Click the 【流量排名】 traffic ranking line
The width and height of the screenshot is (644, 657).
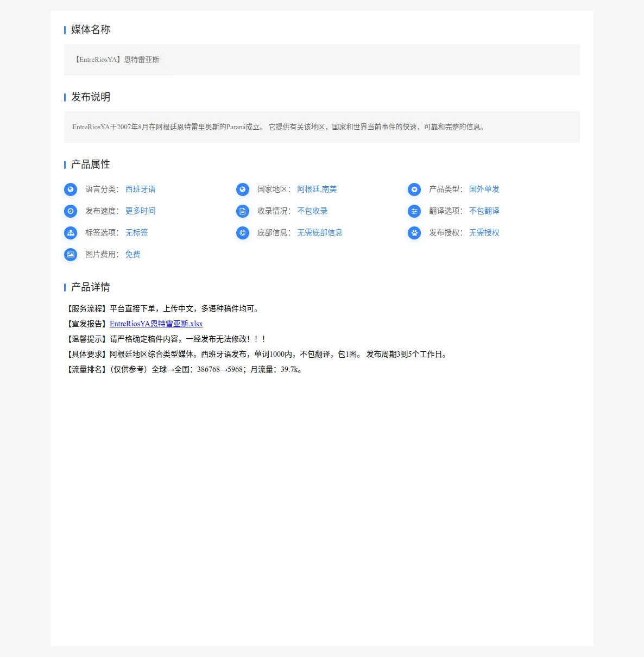185,369
